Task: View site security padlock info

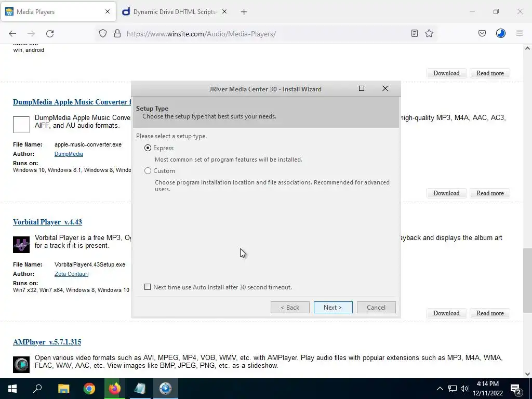Action: coord(117,34)
